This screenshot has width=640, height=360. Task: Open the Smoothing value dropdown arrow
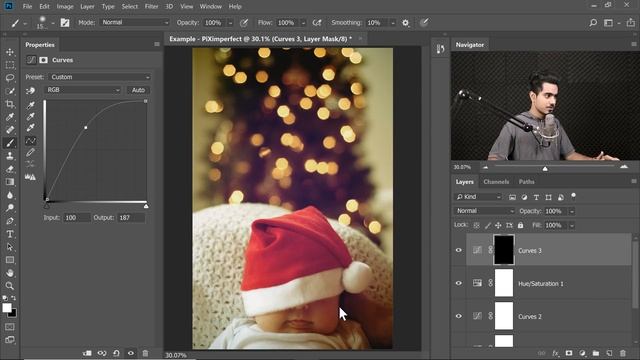pos(393,23)
